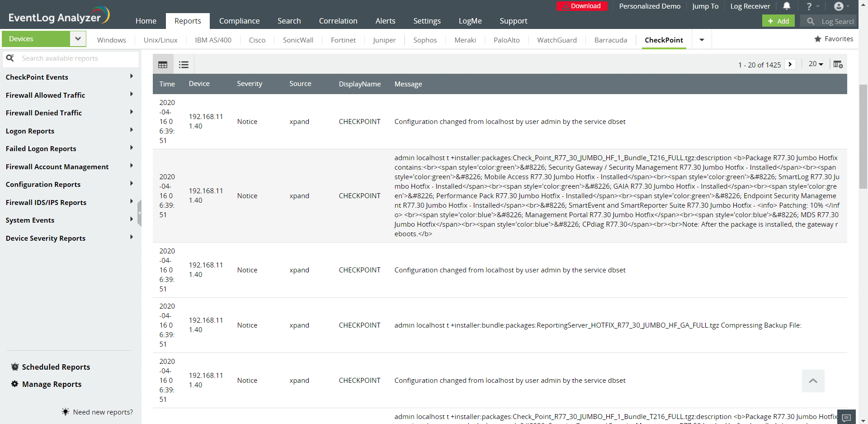Viewport: 868px width, 424px height.
Task: Open the rows-per-page 20 dropdown
Action: tap(816, 64)
